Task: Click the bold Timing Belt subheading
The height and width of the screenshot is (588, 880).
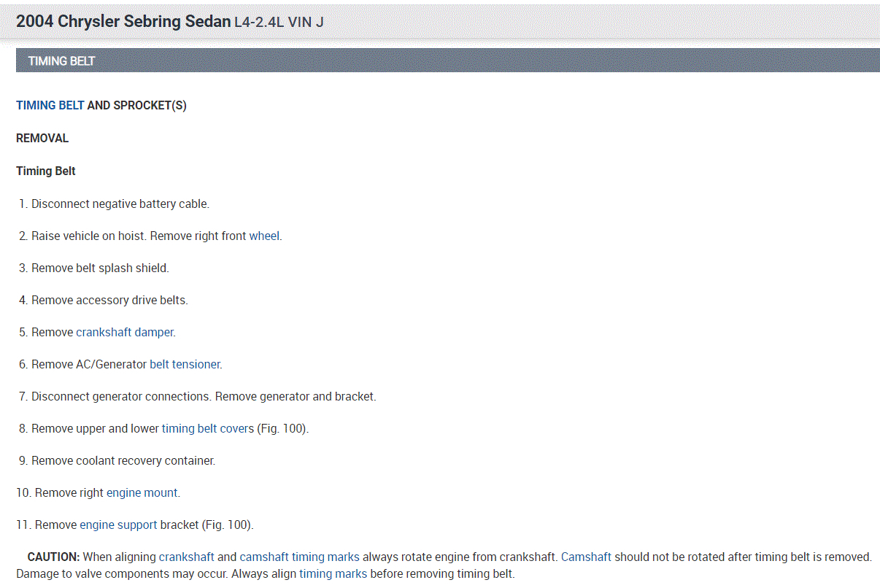Action: (46, 171)
